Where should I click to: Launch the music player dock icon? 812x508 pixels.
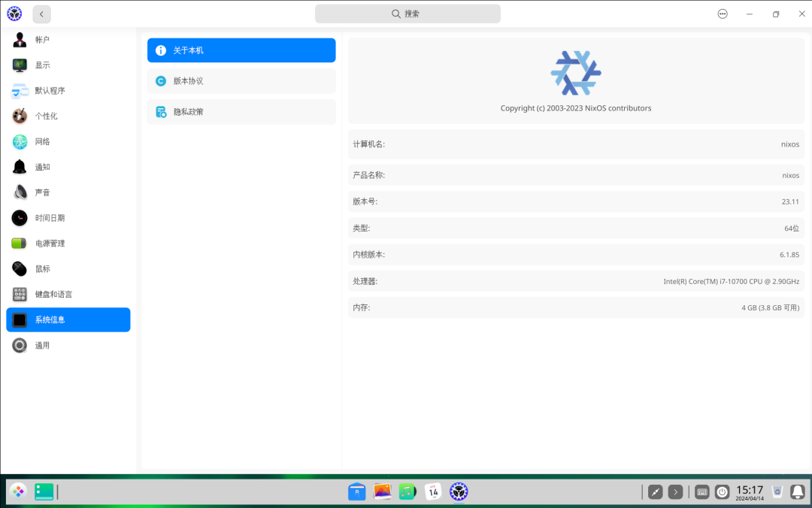click(x=408, y=491)
